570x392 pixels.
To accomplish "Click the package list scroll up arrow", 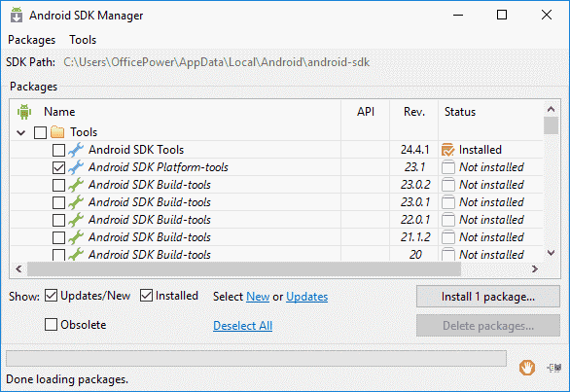I will [x=552, y=109].
